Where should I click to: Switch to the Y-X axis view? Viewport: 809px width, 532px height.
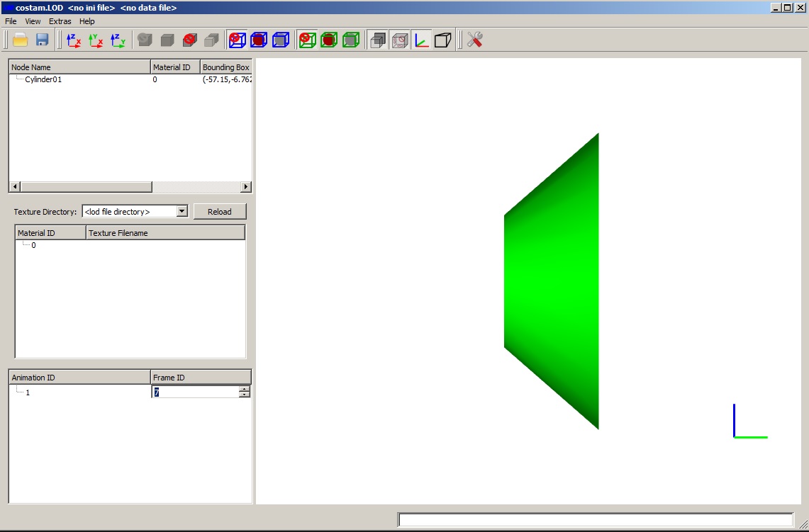(96, 40)
